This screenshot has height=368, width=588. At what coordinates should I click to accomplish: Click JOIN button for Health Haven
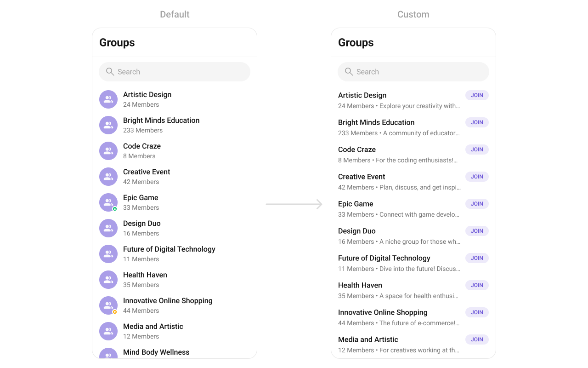477,285
